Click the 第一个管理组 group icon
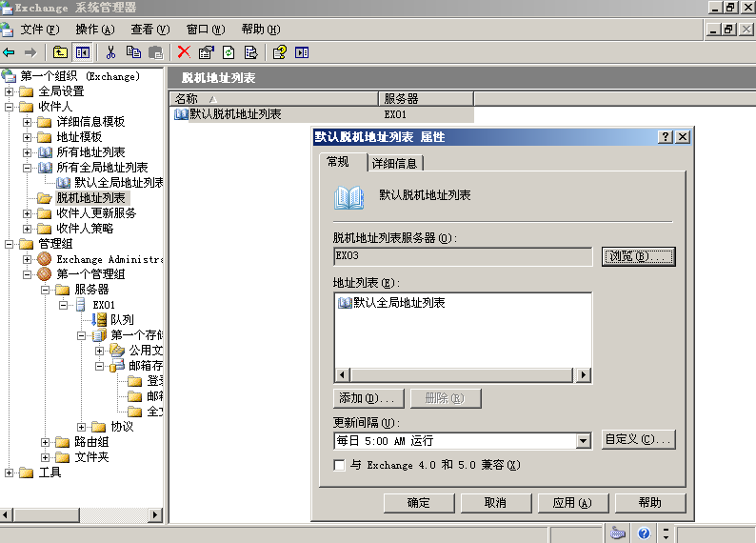This screenshot has height=543, width=756. click(x=45, y=274)
